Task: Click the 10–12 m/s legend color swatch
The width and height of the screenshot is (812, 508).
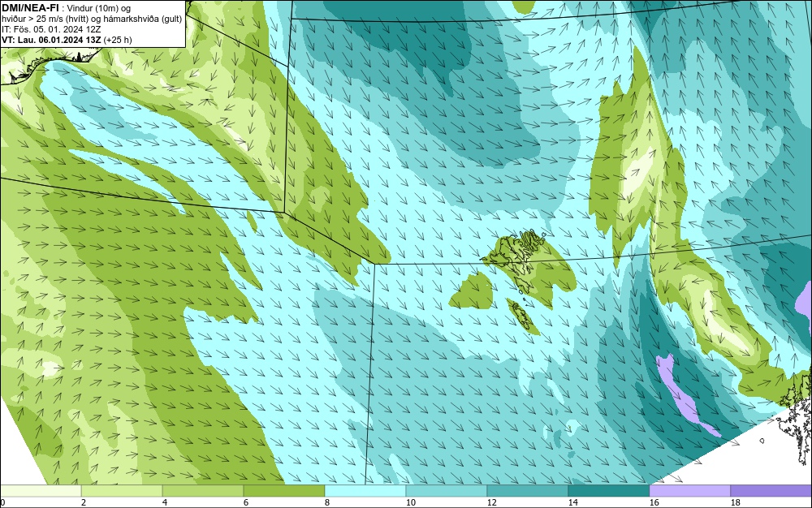Action: 447,490
